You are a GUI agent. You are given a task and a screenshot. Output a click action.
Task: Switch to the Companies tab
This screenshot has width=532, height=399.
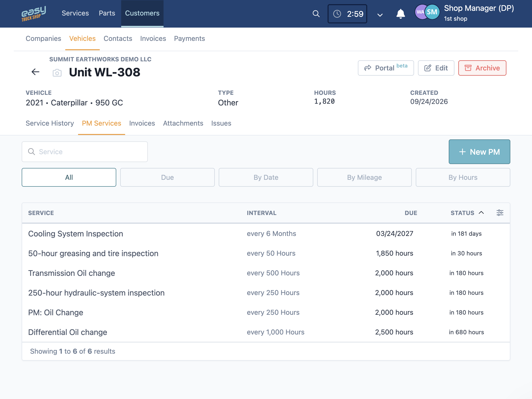43,39
